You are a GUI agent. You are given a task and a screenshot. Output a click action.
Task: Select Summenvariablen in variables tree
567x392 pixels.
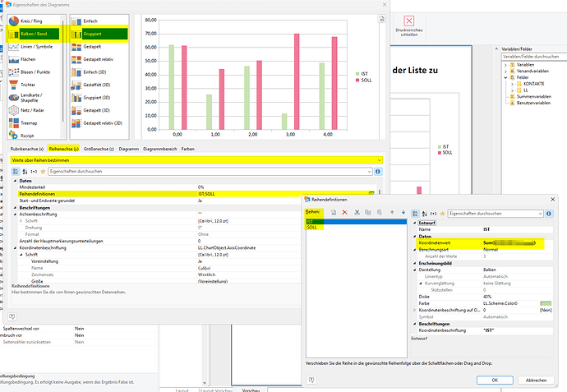(x=534, y=96)
